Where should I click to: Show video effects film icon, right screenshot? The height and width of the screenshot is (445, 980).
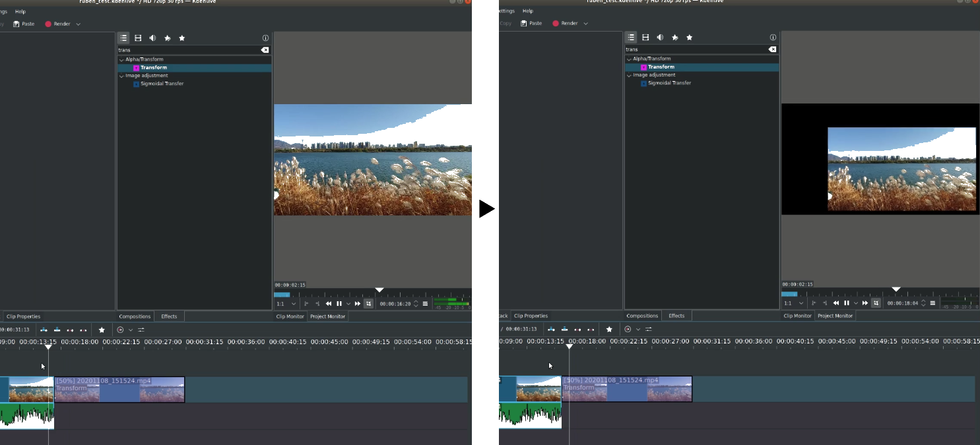(645, 38)
